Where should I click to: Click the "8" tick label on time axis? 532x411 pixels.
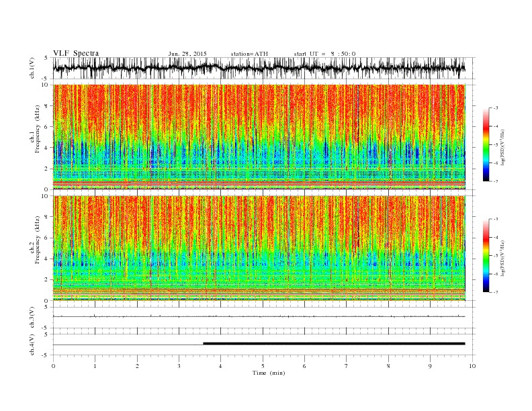(388, 366)
